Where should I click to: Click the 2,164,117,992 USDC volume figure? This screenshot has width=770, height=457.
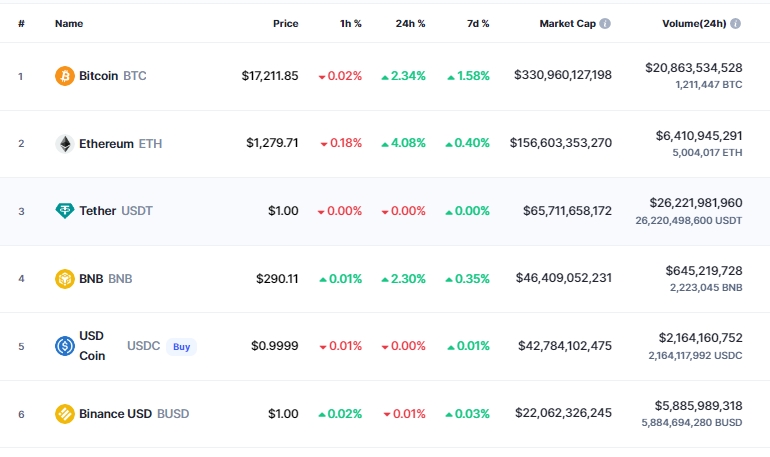(x=695, y=355)
